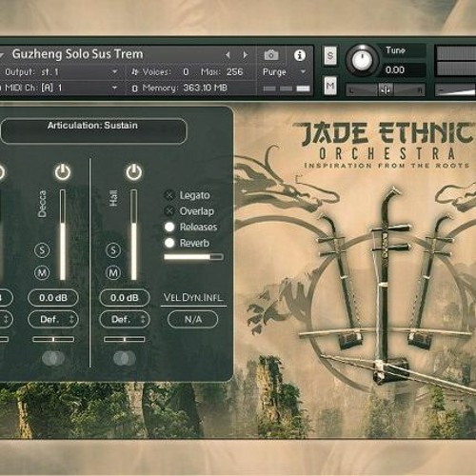The height and width of the screenshot is (476, 476).
Task: Click the Max voices value 256
Action: click(234, 72)
